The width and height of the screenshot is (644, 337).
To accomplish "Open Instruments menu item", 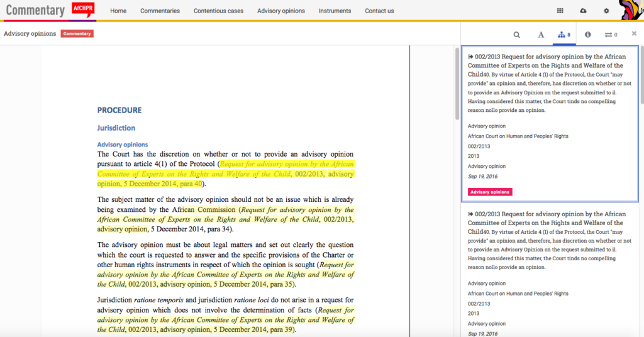I will pos(335,11).
